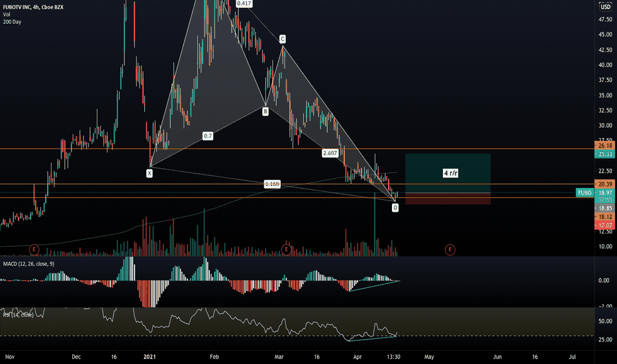Click the May label on time axis
This screenshot has height=364, width=617.
tap(429, 357)
